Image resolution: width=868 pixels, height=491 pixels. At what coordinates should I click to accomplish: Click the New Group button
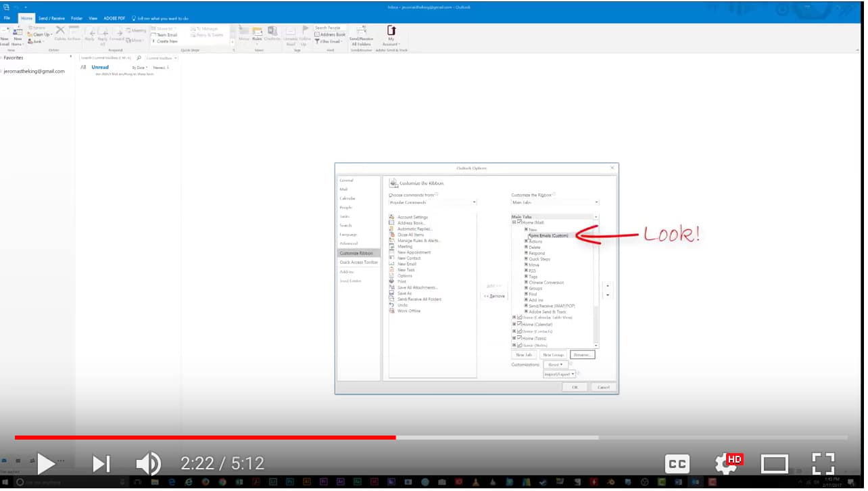(553, 354)
